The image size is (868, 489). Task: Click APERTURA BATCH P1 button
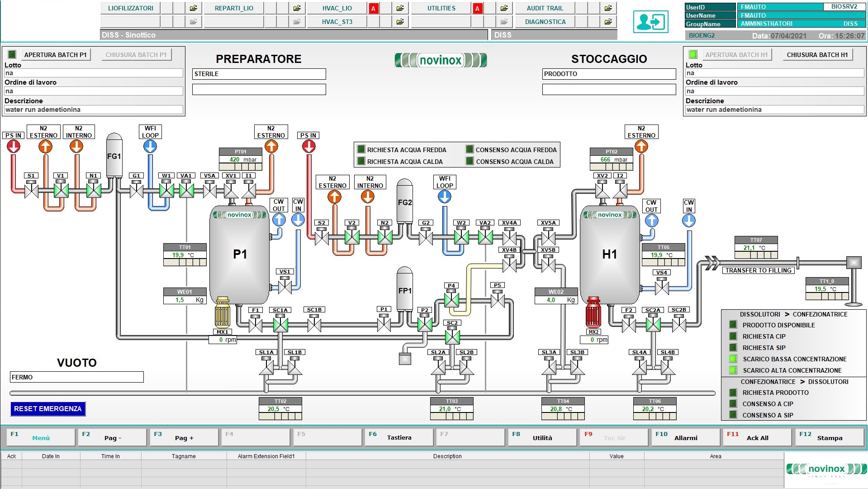(55, 55)
